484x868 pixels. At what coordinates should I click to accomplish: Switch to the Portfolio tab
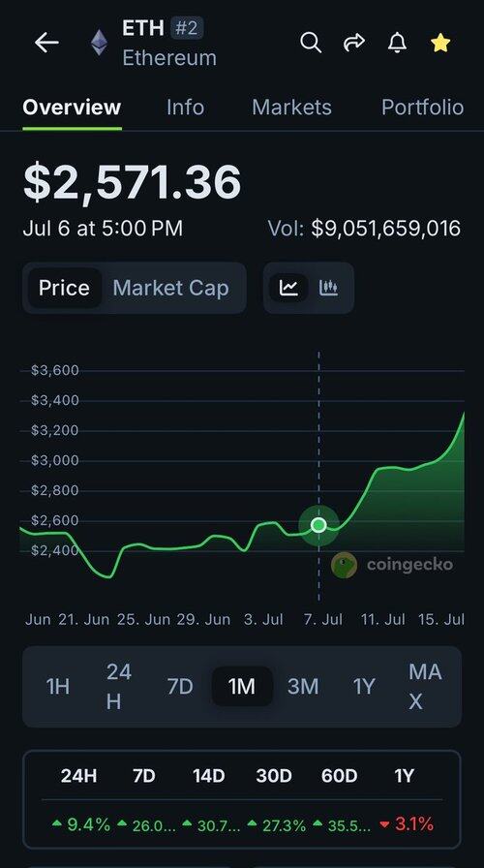click(x=422, y=108)
